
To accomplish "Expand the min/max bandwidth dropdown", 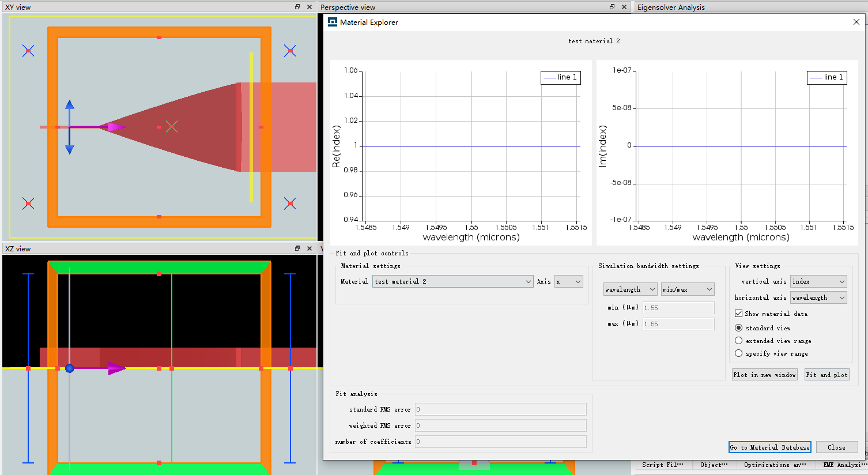I will 687,289.
